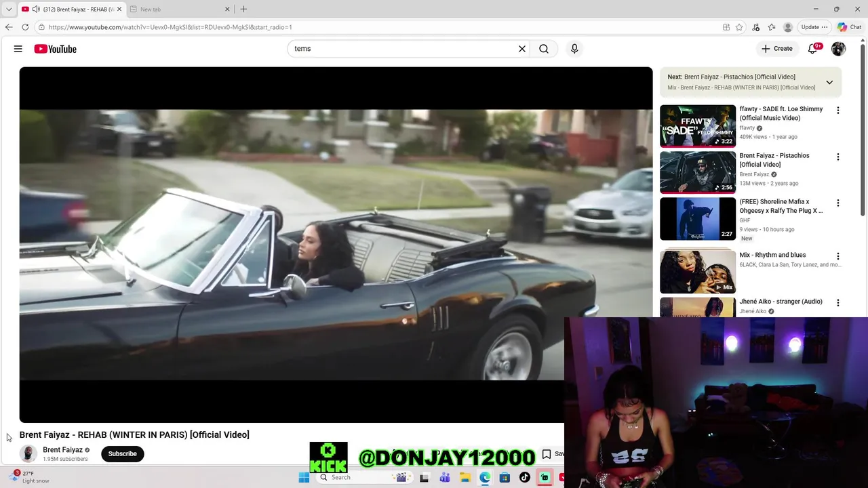This screenshot has width=868, height=488.
Task: Open Microsoft Store from the taskbar
Action: [x=505, y=477]
